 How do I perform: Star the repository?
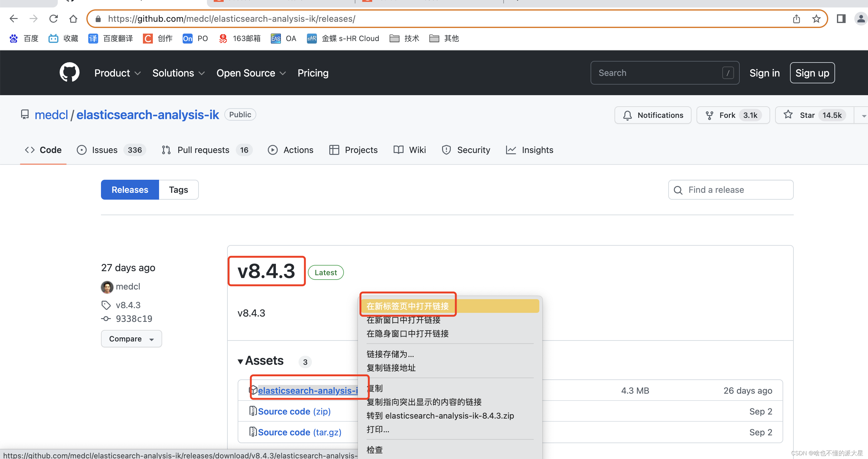[x=814, y=115]
